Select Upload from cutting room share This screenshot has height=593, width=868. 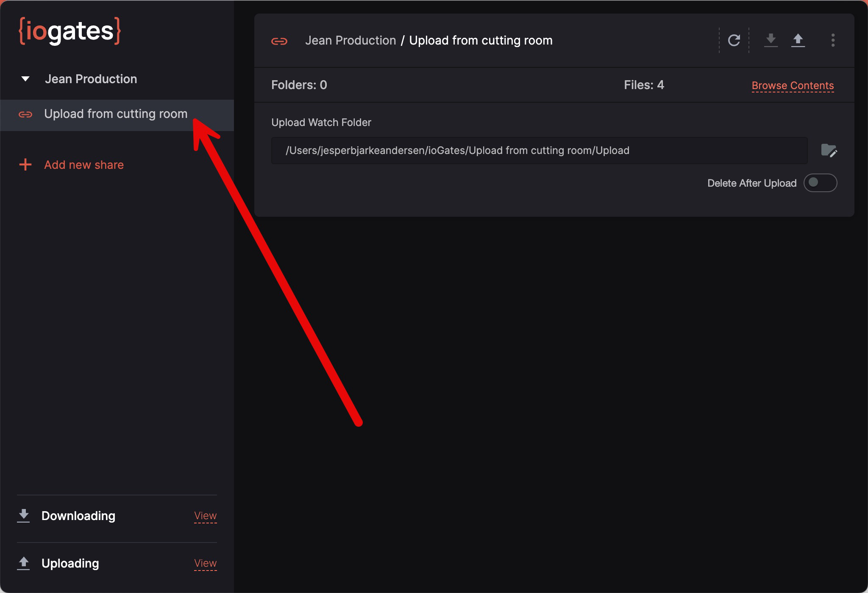coord(115,114)
